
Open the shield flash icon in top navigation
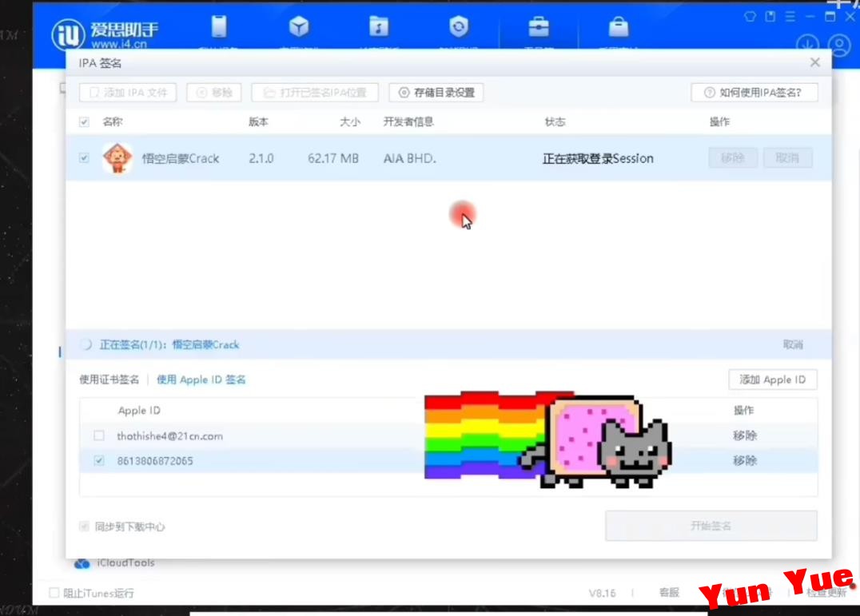click(x=459, y=26)
